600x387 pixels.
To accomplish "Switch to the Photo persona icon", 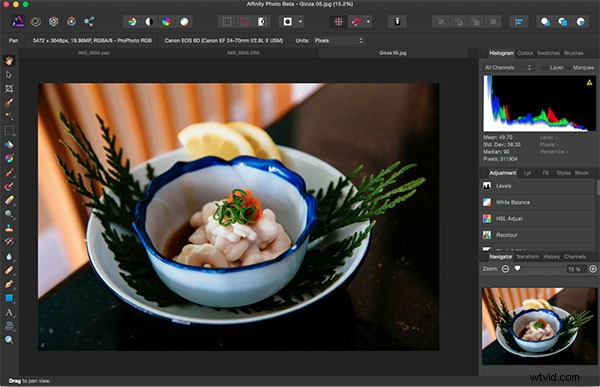I will click(18, 21).
